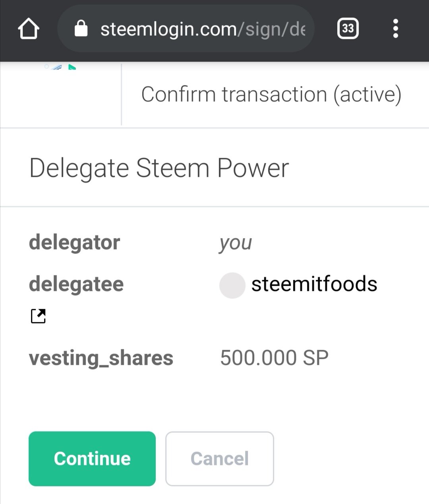
Task: Click the delegator label
Action: [74, 242]
